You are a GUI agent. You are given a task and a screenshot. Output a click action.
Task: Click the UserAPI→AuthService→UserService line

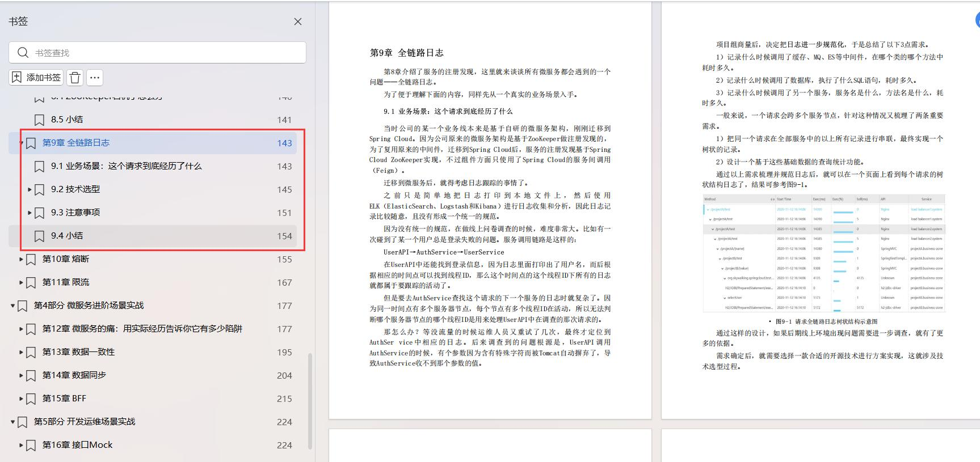pyautogui.click(x=444, y=252)
